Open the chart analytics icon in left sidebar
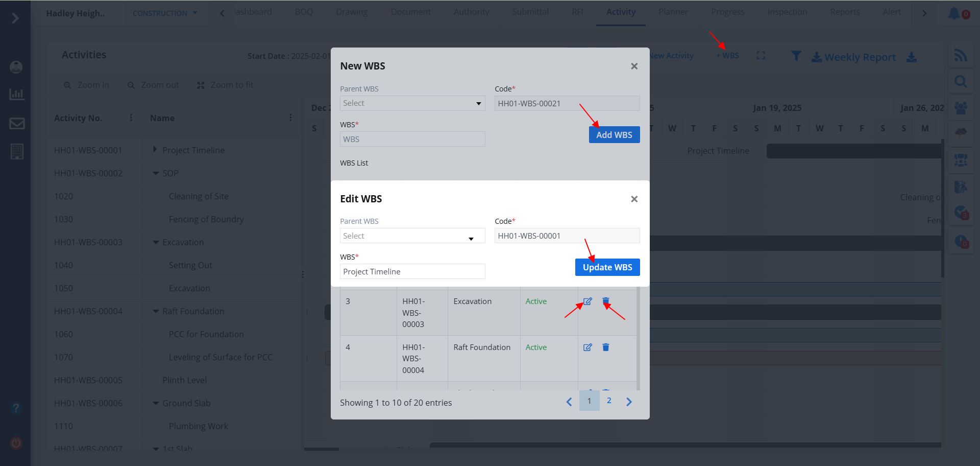980x466 pixels. coord(17,94)
